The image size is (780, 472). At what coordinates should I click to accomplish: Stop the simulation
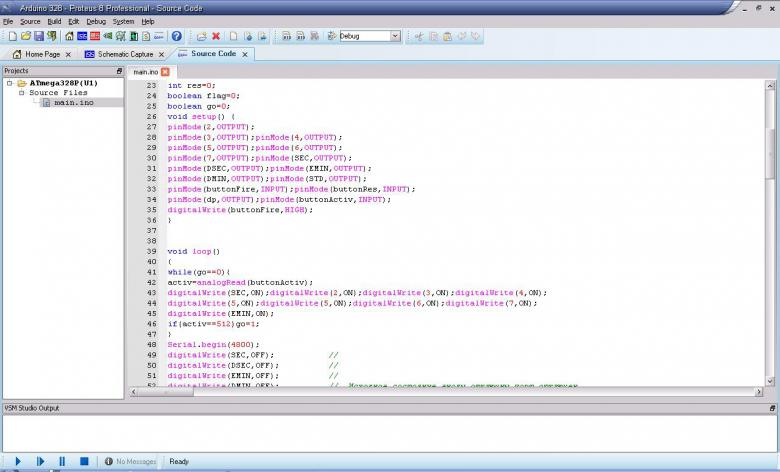coord(84,461)
